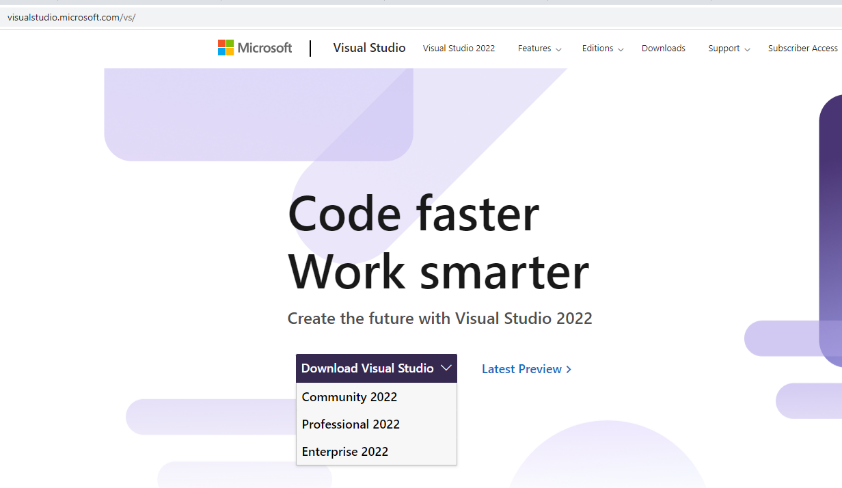Follow the Latest Preview link
This screenshot has width=842, height=488.
pos(521,369)
